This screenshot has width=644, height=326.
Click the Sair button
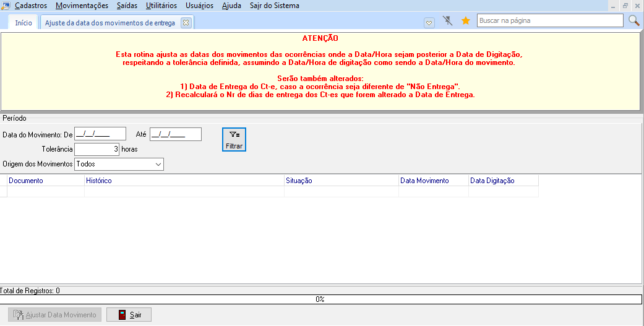(129, 314)
